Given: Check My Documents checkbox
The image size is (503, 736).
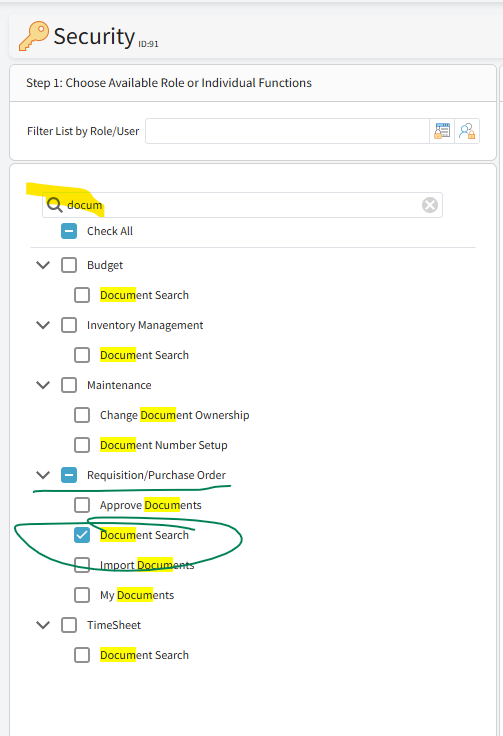Looking at the screenshot, I should (x=82, y=595).
